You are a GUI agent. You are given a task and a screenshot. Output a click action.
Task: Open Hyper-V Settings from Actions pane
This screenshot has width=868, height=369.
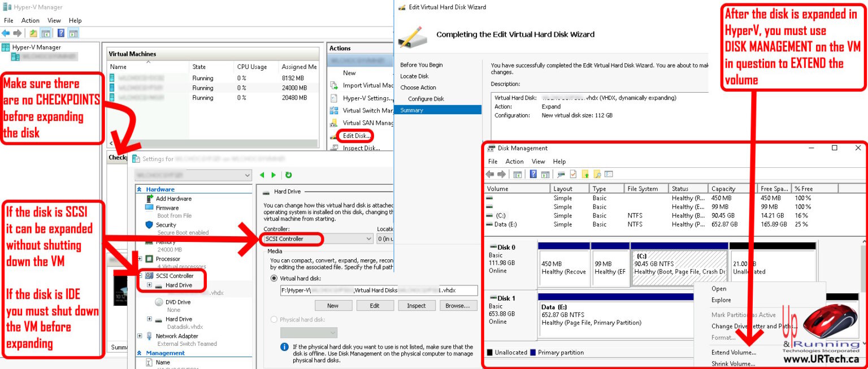click(x=364, y=98)
